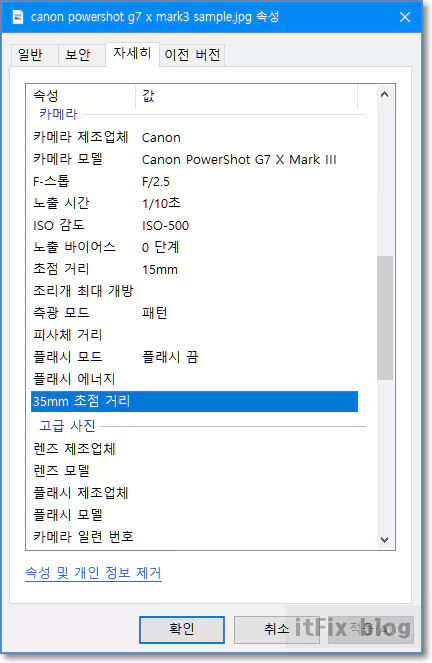This screenshot has width=432, height=663.
Task: Click the 1/10초 value
Action: [x=161, y=204]
